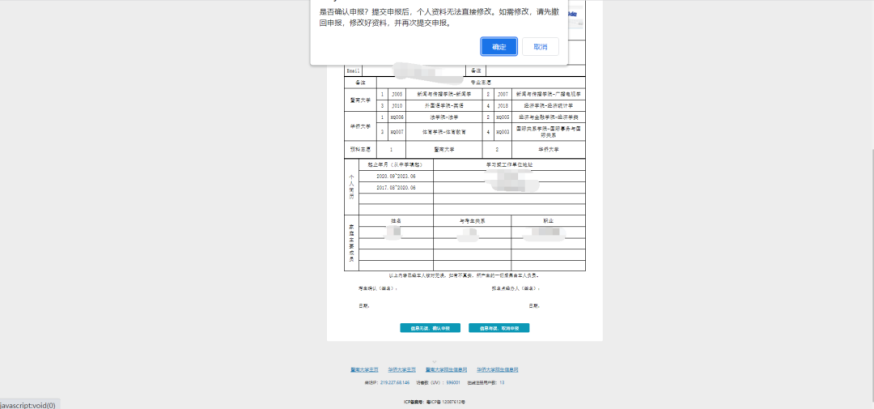
Task: Click the dialog message about 确认申报
Action: [x=441, y=17]
